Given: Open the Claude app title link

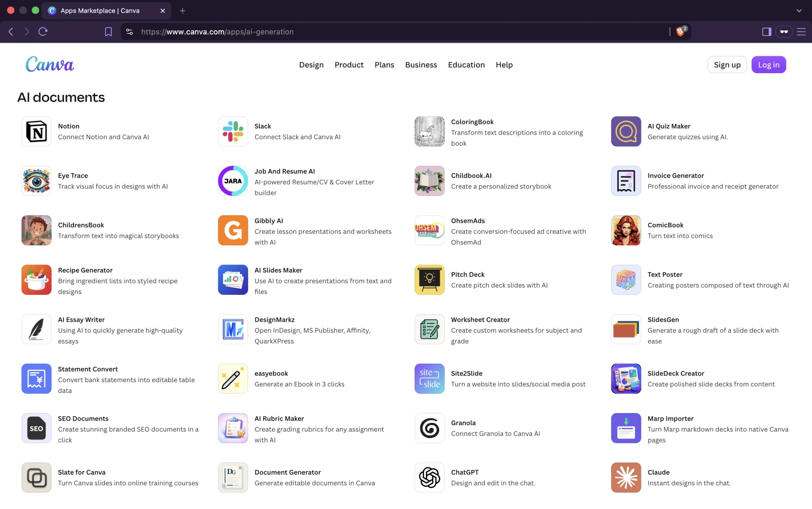Looking at the screenshot, I should tap(658, 472).
